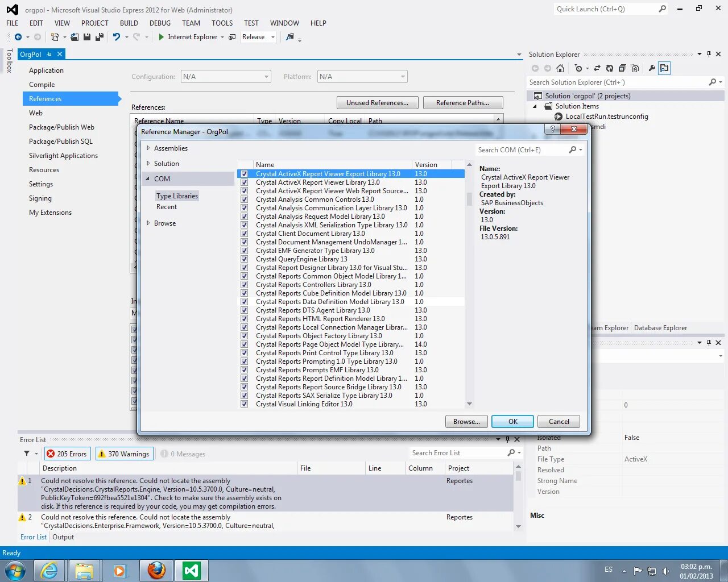Viewport: 728px width, 582px height.
Task: Open Windows Explorer folder taskbar icon
Action: click(84, 570)
